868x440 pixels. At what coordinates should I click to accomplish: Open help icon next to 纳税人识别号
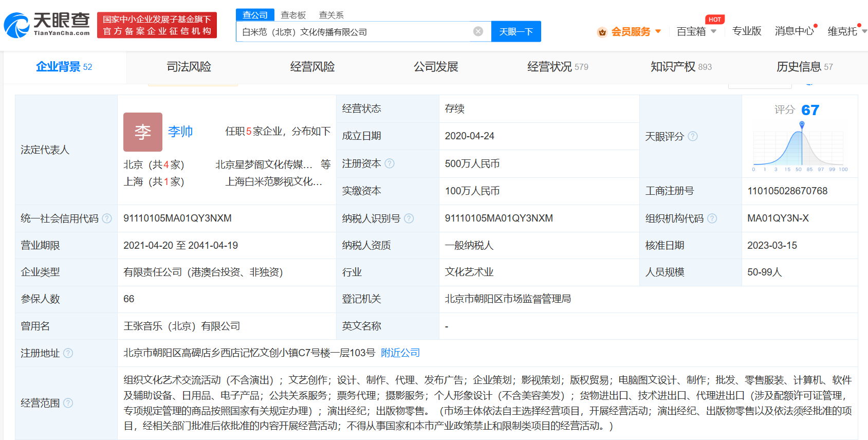click(409, 218)
